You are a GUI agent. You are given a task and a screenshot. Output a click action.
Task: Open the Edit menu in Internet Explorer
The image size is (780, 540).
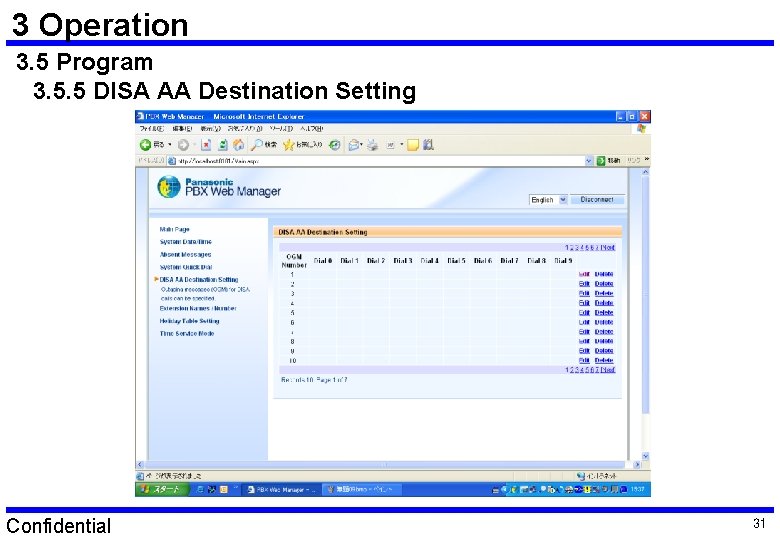coord(182,128)
